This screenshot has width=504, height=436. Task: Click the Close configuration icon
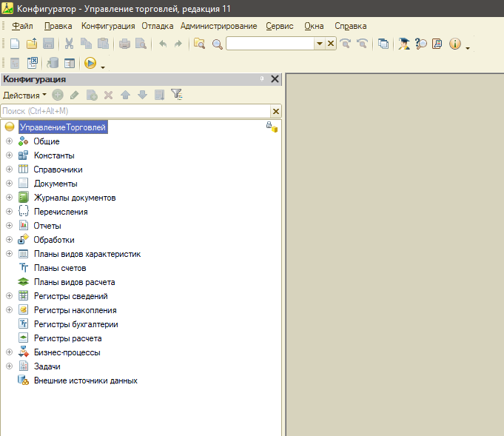pos(32,63)
